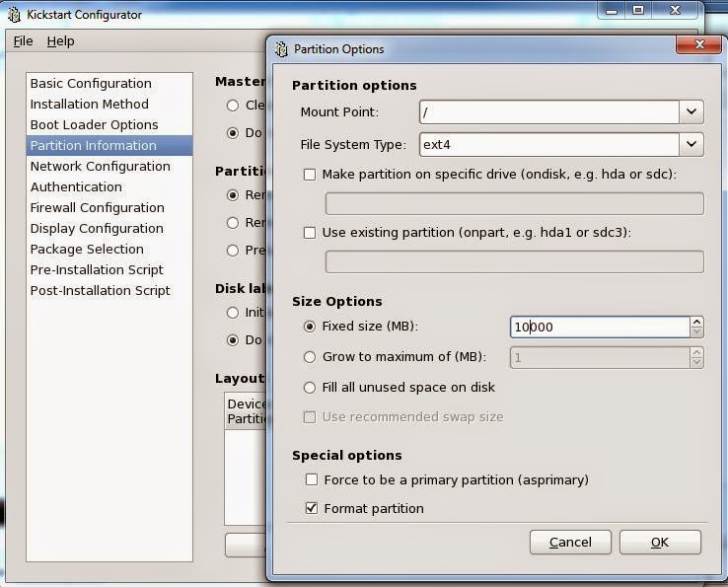Open the Authentication section
Image resolution: width=728 pixels, height=587 pixels.
tap(109, 186)
